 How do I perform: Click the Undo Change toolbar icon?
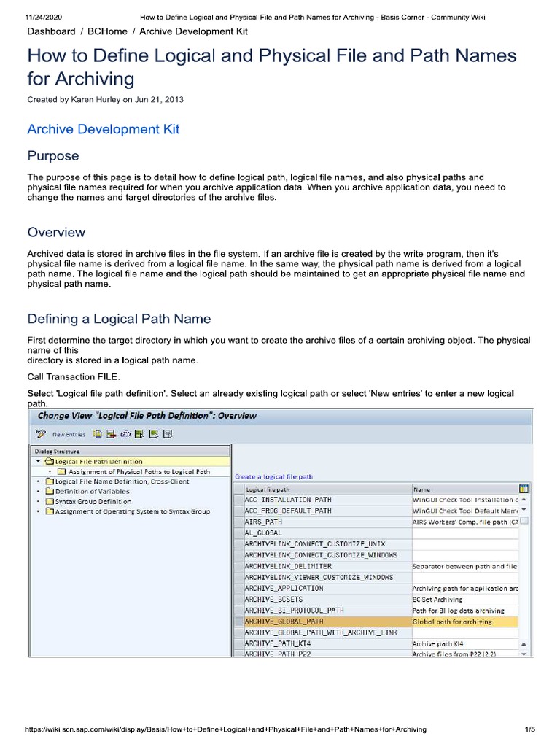(x=125, y=434)
